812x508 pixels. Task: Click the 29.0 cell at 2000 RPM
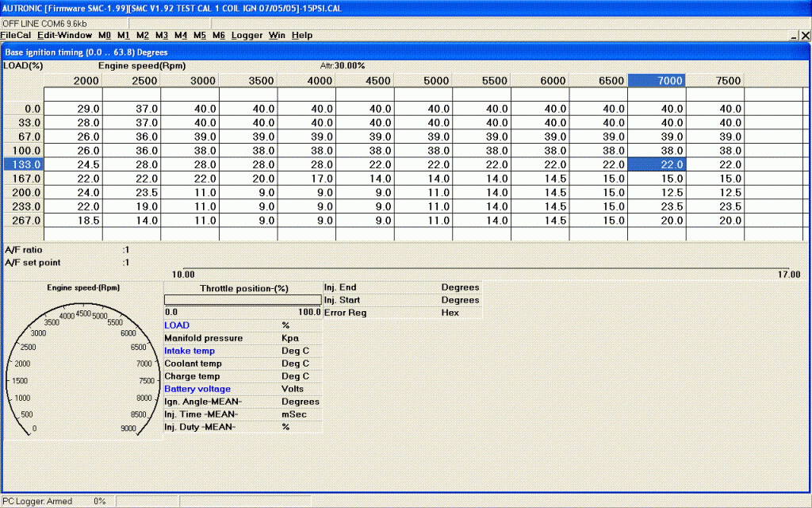[x=74, y=109]
